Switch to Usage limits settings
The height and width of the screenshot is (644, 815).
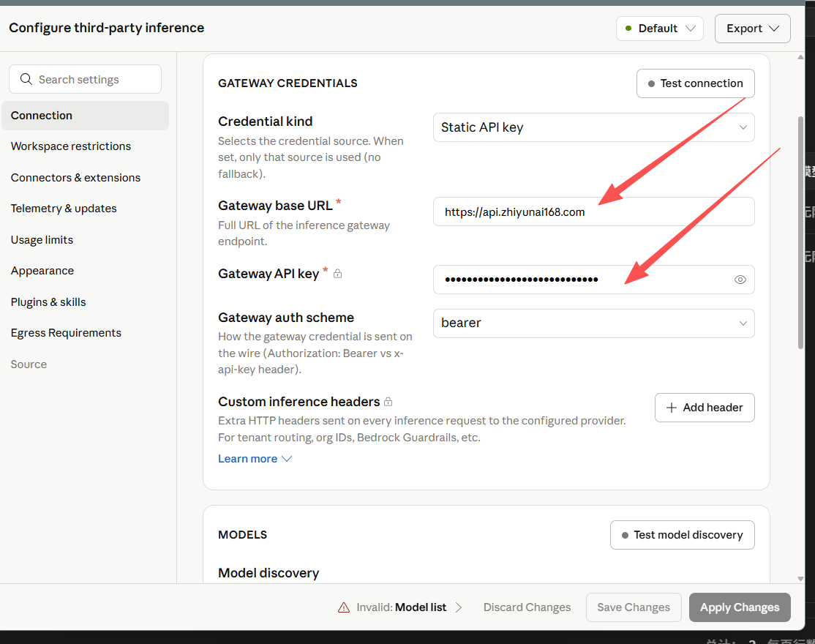42,240
